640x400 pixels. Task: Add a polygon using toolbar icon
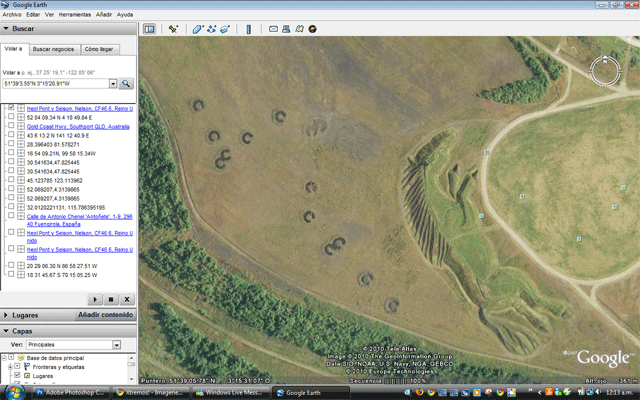[198, 29]
